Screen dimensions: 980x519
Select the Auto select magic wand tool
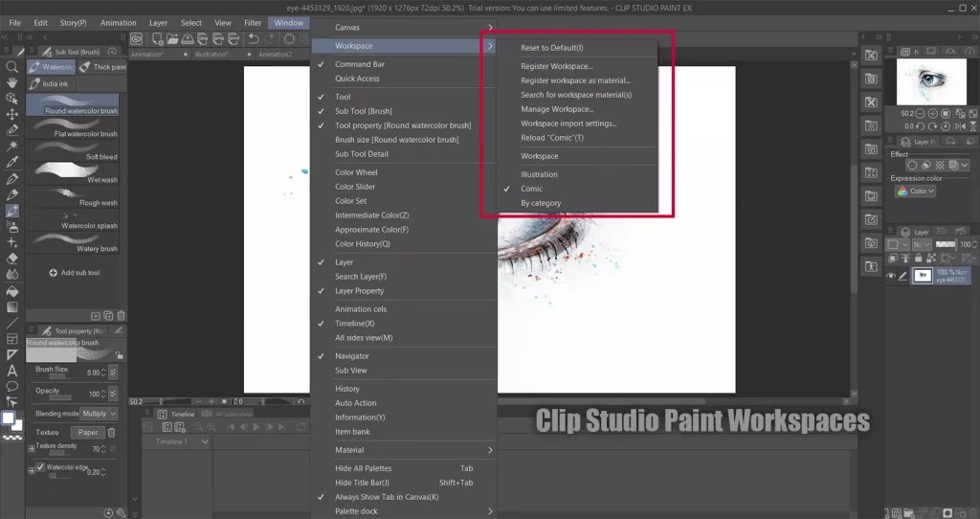point(11,146)
